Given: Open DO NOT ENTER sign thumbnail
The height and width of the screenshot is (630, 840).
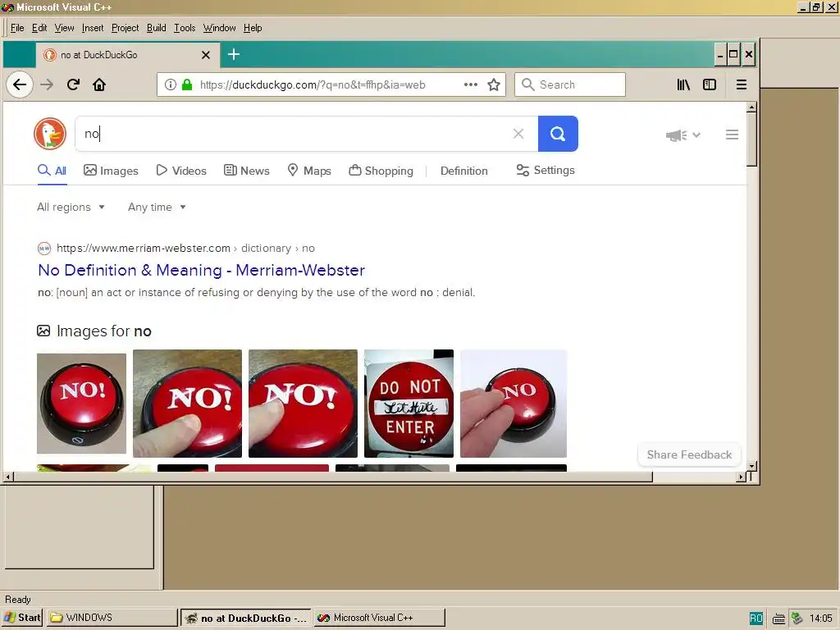Looking at the screenshot, I should click(409, 404).
